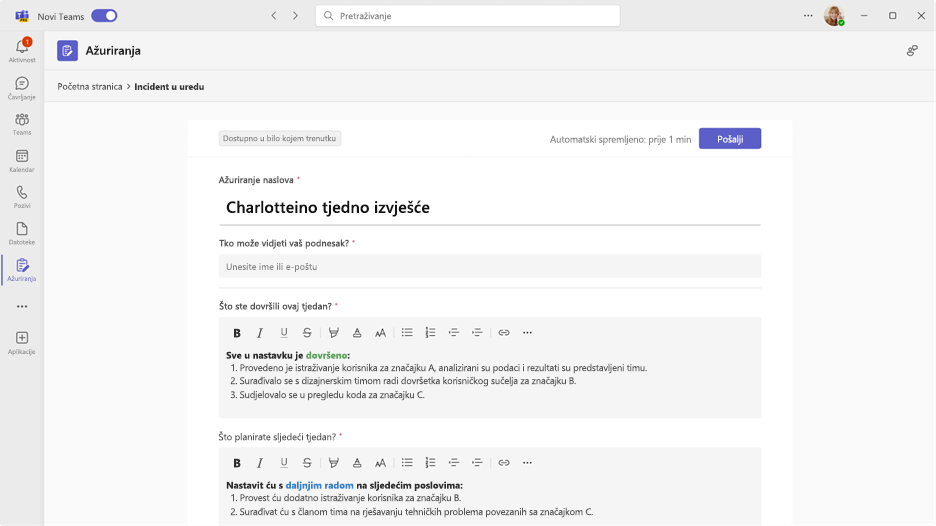
Task: Open Pozivi calls in the sidebar
Action: 22,197
